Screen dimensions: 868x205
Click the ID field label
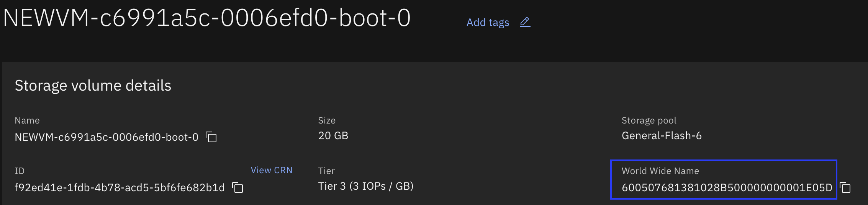[x=20, y=171]
